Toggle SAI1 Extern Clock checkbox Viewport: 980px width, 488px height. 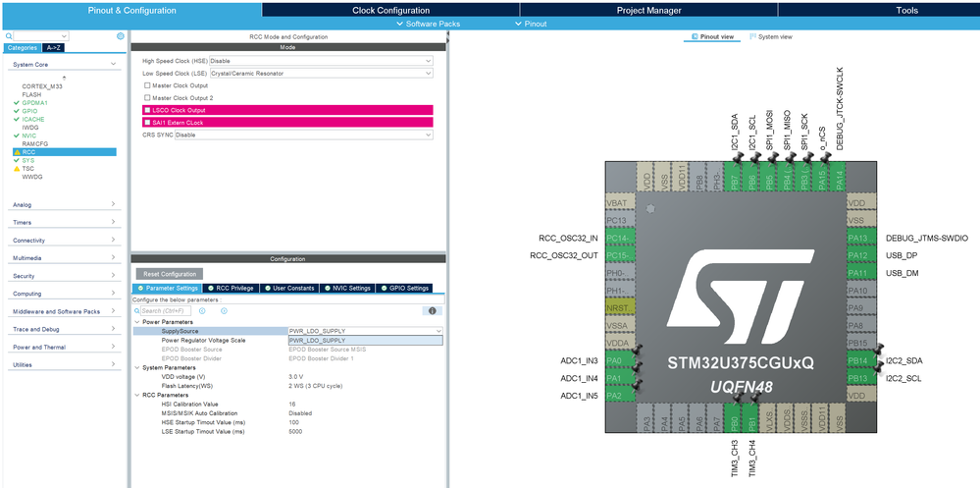(x=147, y=123)
